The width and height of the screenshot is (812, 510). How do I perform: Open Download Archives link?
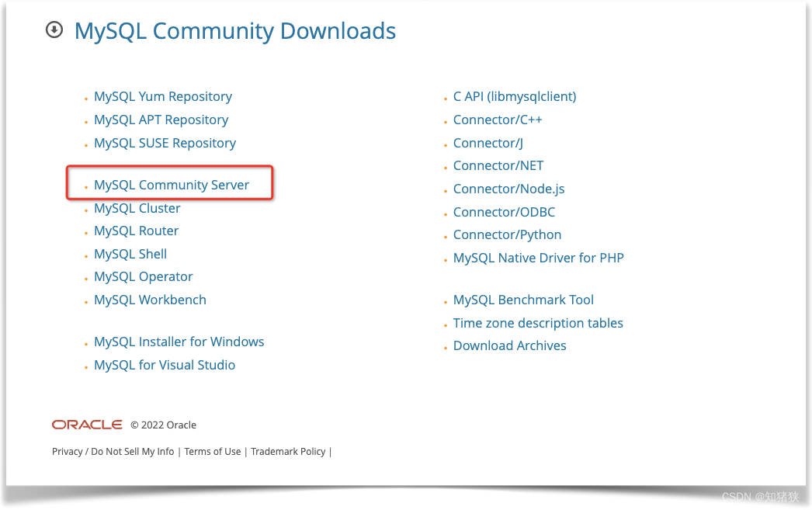pos(509,346)
